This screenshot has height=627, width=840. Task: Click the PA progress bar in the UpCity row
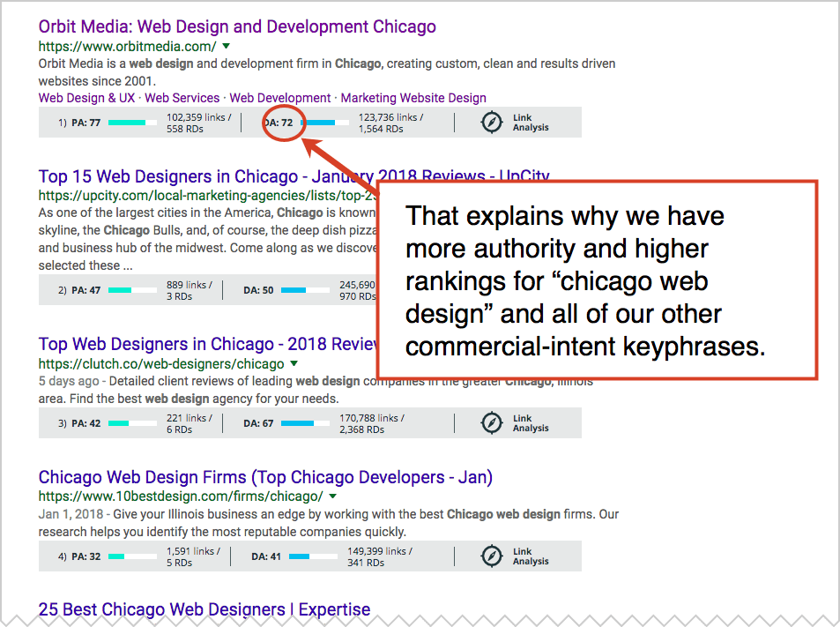pyautogui.click(x=132, y=290)
